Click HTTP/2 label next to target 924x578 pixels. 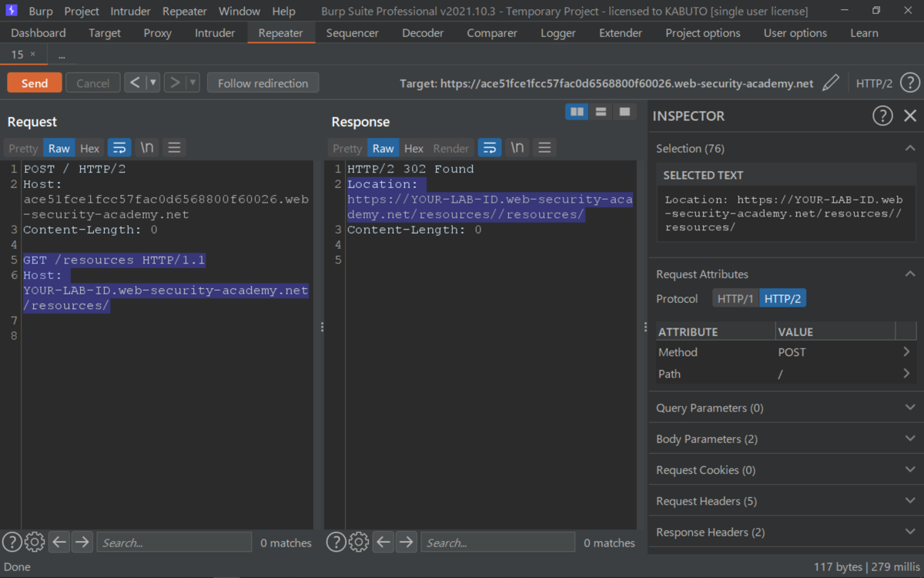click(874, 83)
